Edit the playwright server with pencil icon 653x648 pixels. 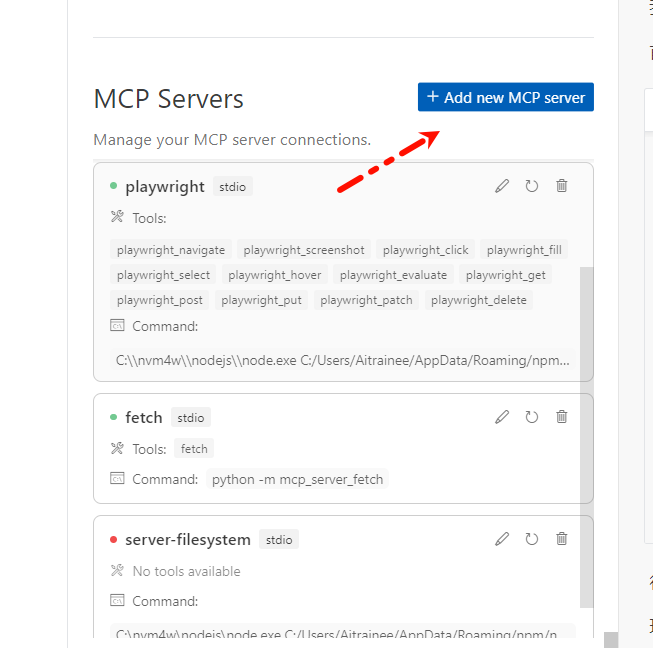tap(502, 186)
